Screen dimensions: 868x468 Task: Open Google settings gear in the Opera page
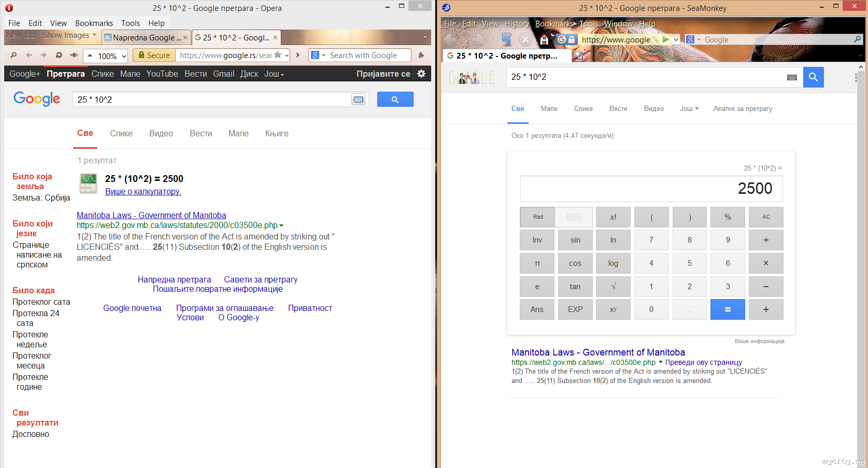(x=421, y=74)
